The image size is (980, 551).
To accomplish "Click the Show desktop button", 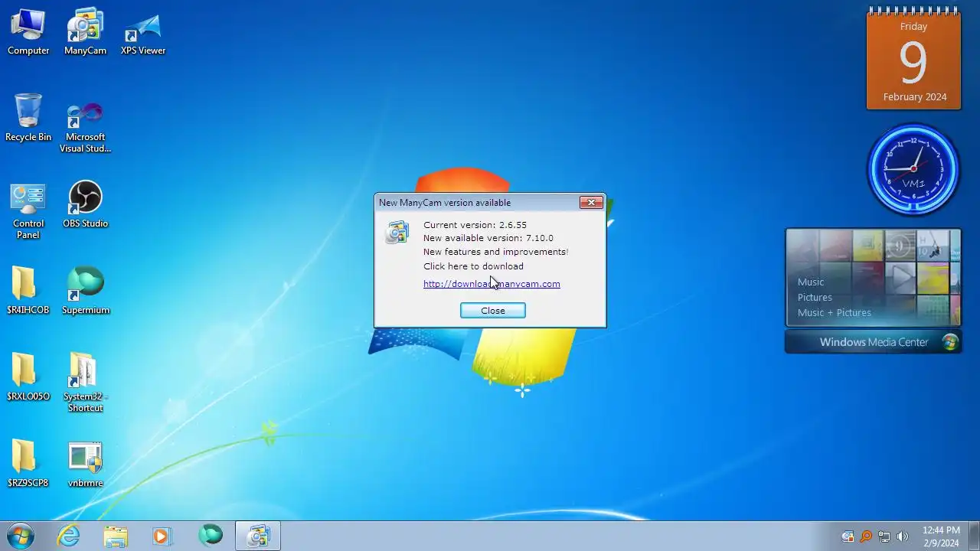I will (x=974, y=536).
